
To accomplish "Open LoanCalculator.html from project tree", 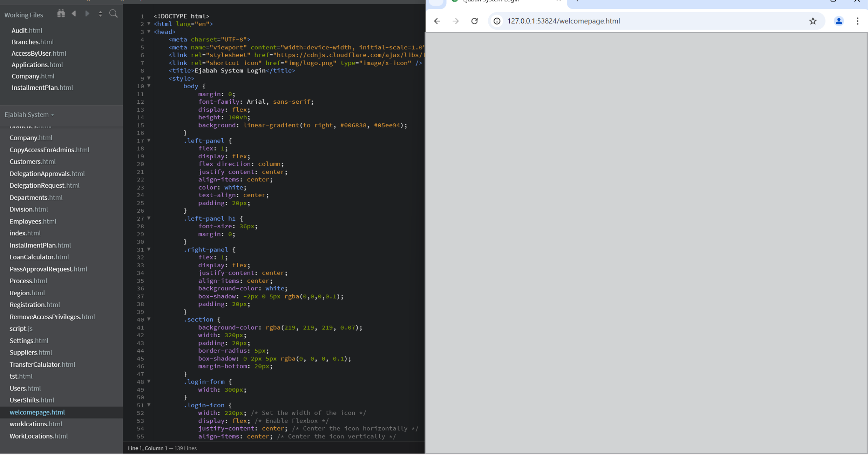I will tap(39, 257).
